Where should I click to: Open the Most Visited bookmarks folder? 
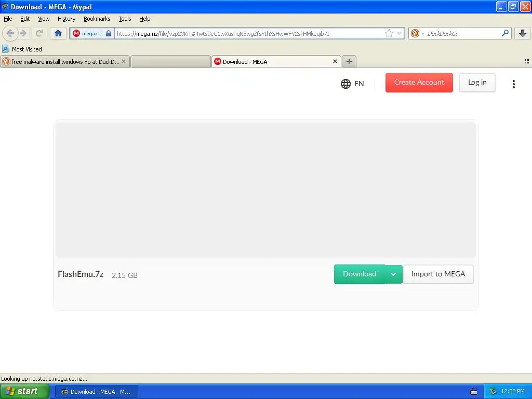22,49
